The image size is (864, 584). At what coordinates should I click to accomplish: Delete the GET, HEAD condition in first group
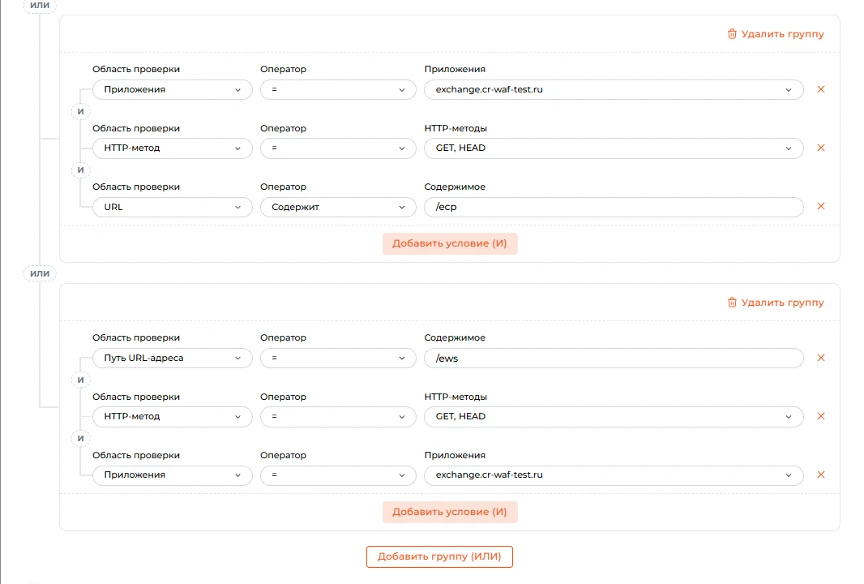tap(820, 148)
